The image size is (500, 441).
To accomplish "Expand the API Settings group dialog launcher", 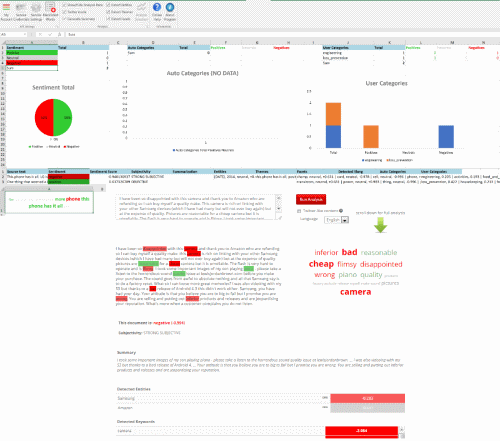I will (x=57, y=27).
